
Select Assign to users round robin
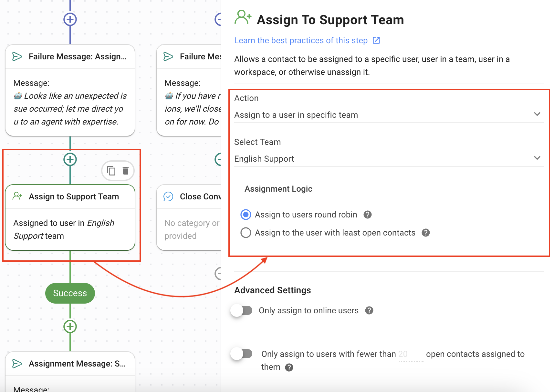coord(246,215)
